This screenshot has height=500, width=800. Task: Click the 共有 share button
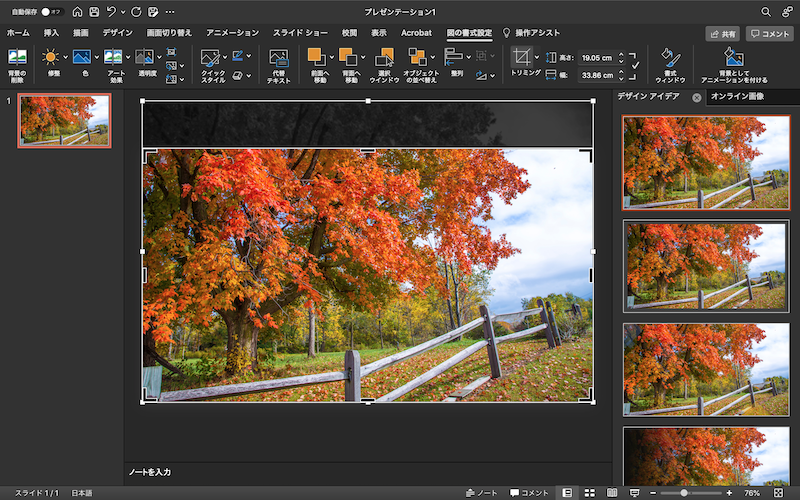(722, 33)
